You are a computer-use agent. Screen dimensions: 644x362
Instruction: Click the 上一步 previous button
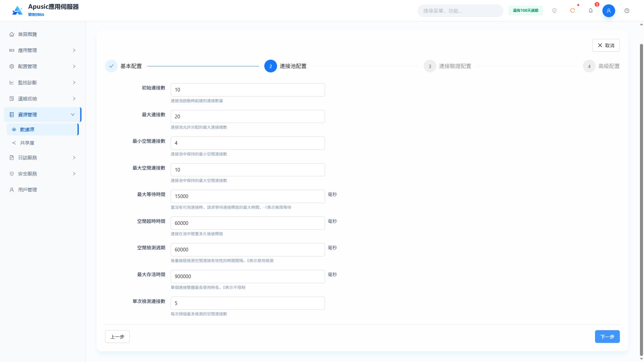[x=117, y=337]
